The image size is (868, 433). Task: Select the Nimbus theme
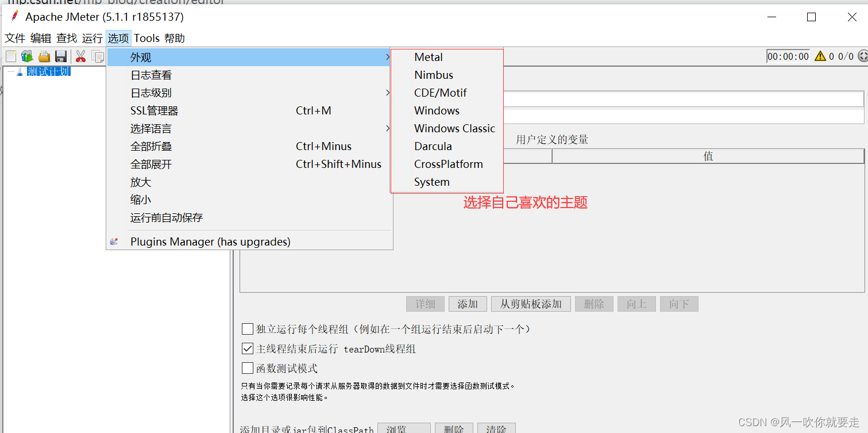[447, 75]
